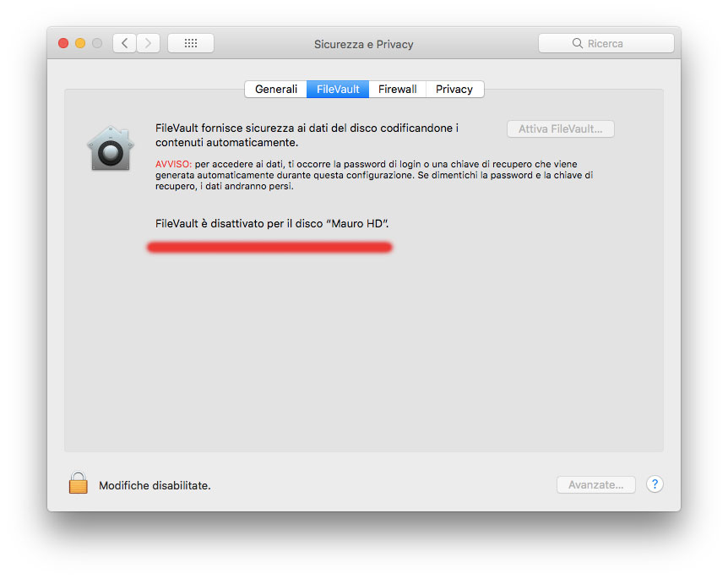Image resolution: width=728 pixels, height=579 pixels.
Task: Click inside the Ricerca search field
Action: click(x=606, y=43)
